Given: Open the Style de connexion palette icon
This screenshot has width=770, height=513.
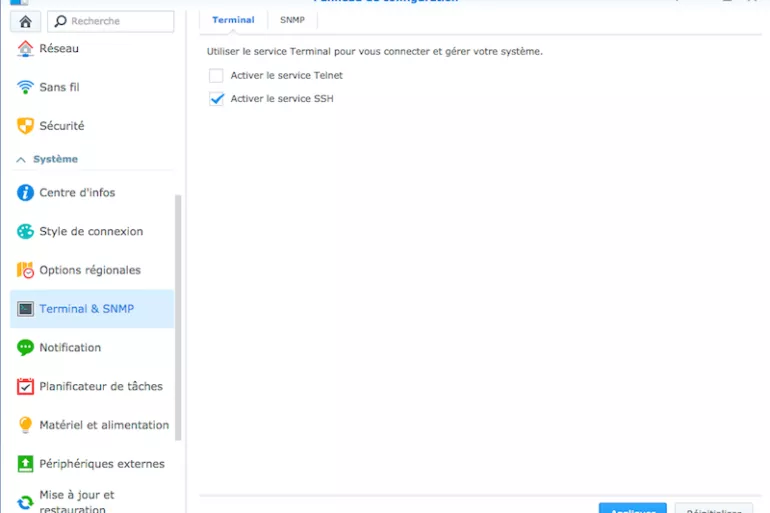Looking at the screenshot, I should click(x=25, y=232).
